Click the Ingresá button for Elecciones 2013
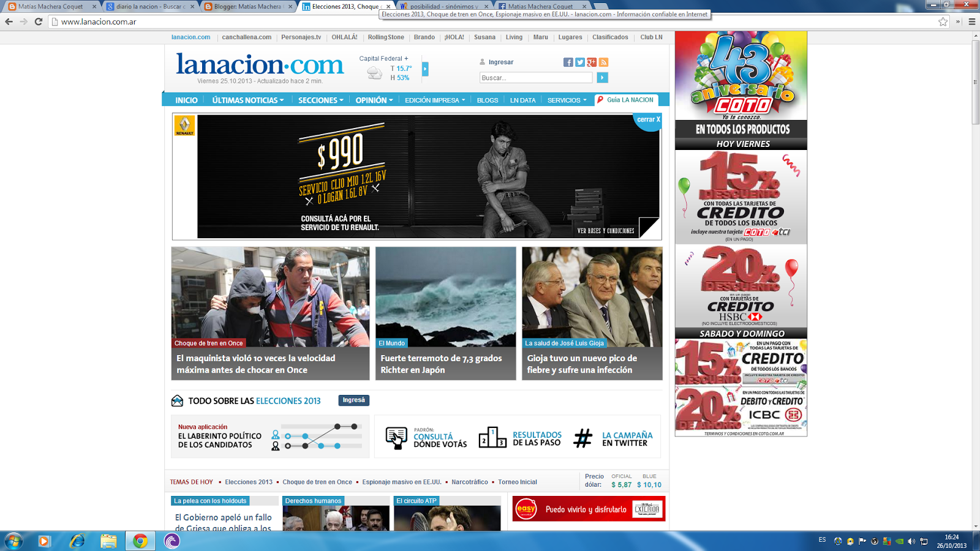The width and height of the screenshot is (980, 551). click(353, 400)
